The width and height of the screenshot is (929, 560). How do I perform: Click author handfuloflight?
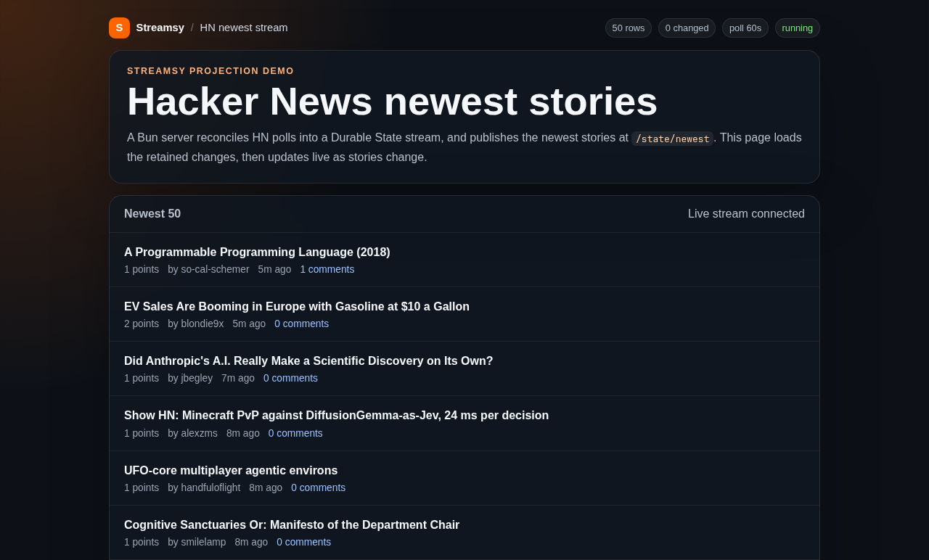(204, 487)
